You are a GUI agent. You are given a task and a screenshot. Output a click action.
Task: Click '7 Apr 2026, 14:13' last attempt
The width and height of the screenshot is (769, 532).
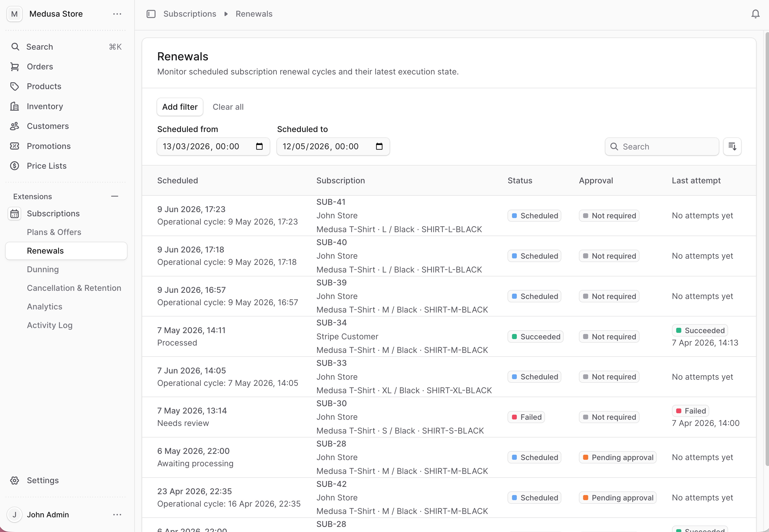(705, 343)
